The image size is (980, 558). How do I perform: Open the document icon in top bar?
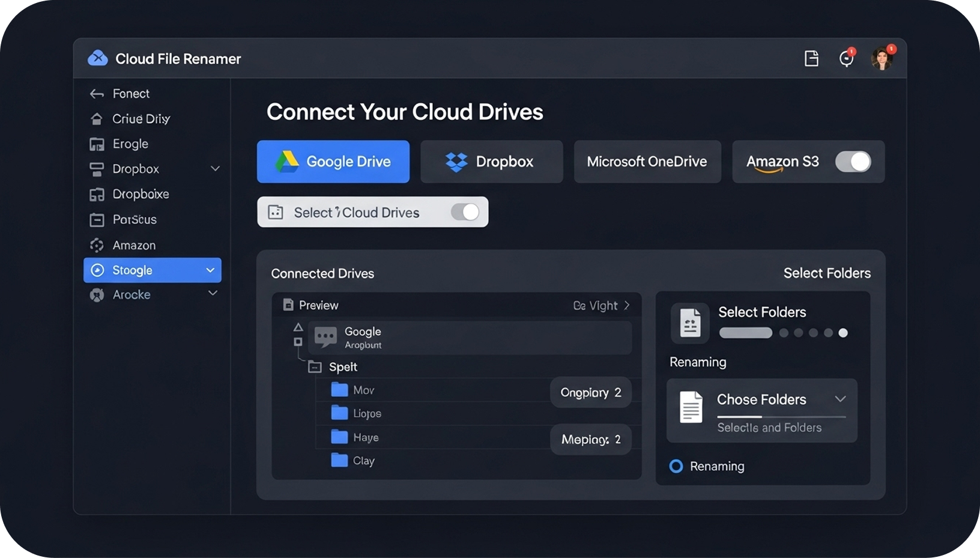point(811,58)
